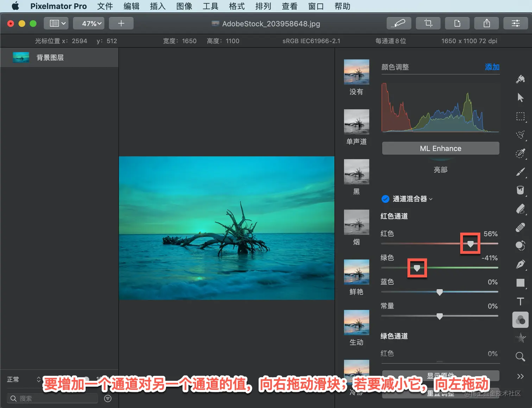Activate the Color Selection eyedropper tool
Image resolution: width=532 pixels, height=408 pixels.
pyautogui.click(x=520, y=153)
